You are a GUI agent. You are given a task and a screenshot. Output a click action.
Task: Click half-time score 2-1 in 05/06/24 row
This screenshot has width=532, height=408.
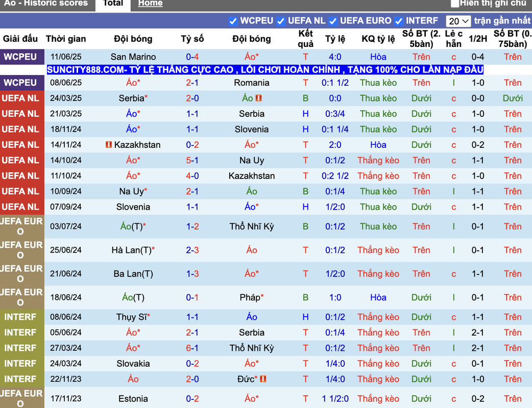point(478,333)
